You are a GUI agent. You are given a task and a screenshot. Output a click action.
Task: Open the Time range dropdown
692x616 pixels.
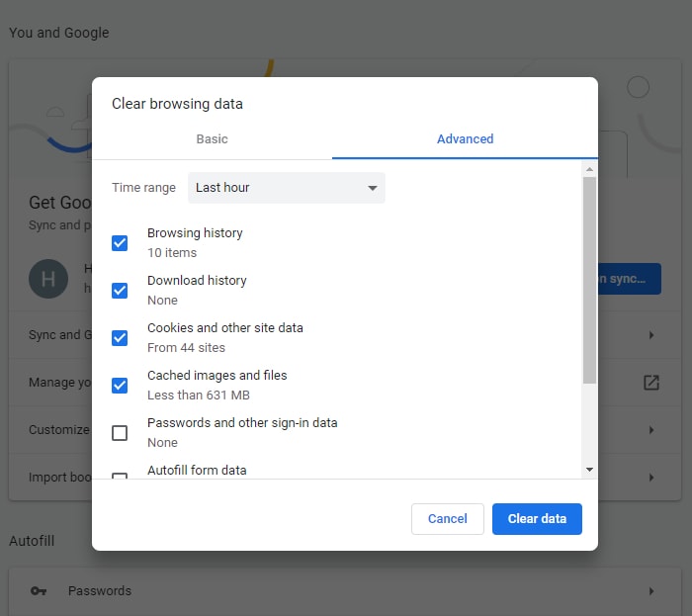(x=286, y=188)
